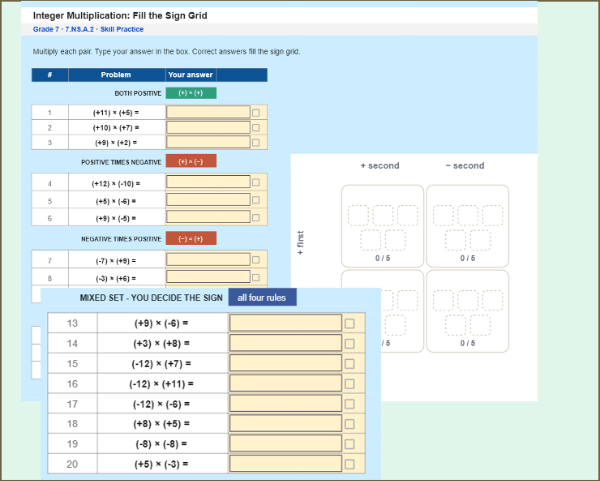600x481 pixels.
Task: Click the 'MIXED SET - YOU DECIDE THE SIGN' label
Action: pos(151,298)
